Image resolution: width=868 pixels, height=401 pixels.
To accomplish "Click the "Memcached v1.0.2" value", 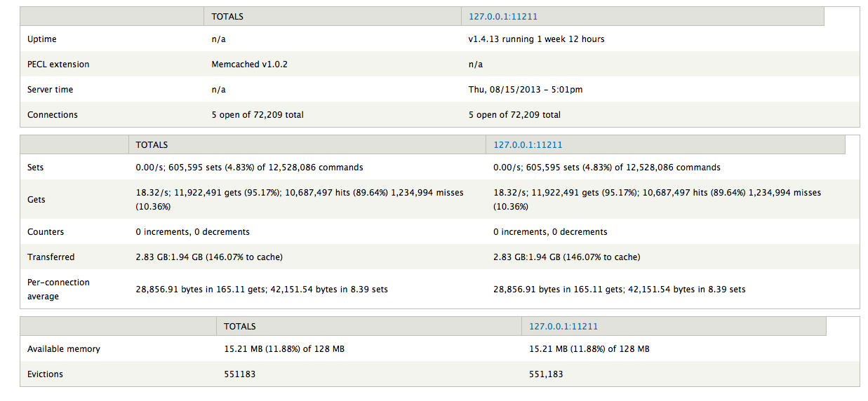I will 249,64.
